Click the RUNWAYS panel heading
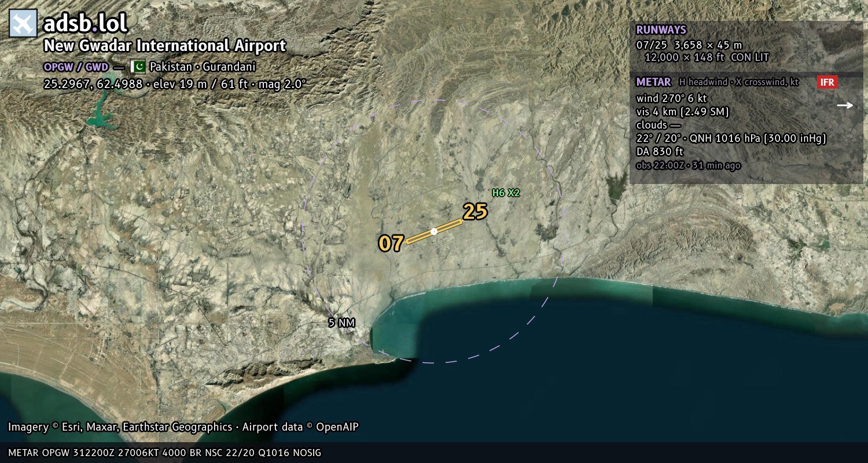Image resolution: width=868 pixels, height=463 pixels. click(x=661, y=30)
